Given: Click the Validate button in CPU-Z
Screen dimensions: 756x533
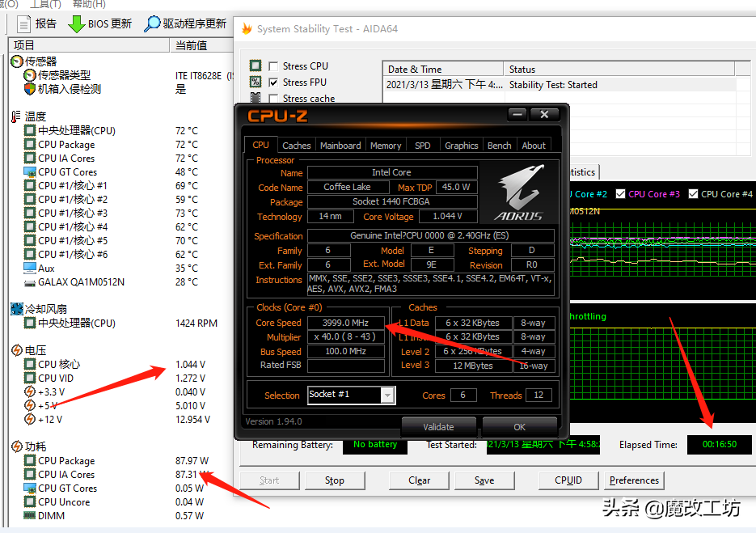Looking at the screenshot, I should click(439, 427).
